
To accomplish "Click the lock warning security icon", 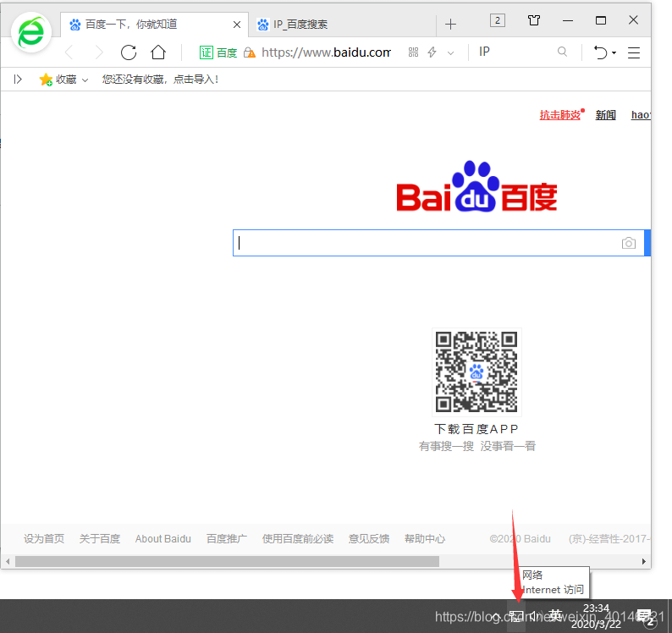I will (x=250, y=52).
